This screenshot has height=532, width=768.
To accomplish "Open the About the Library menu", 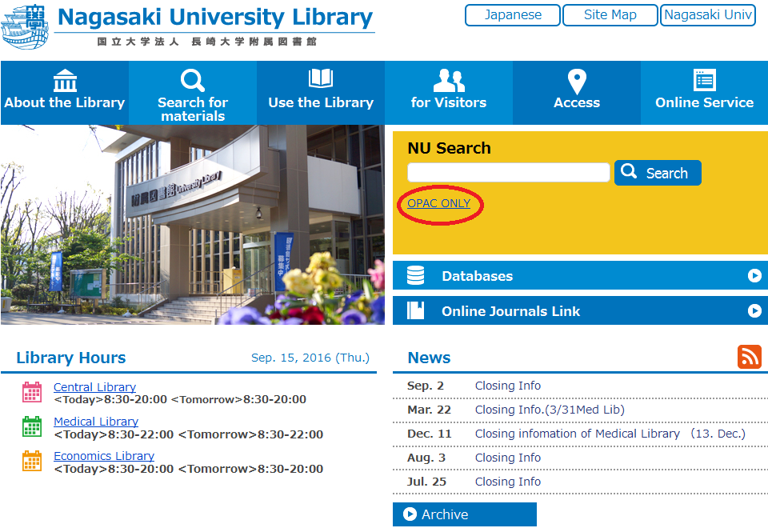I will (65, 93).
